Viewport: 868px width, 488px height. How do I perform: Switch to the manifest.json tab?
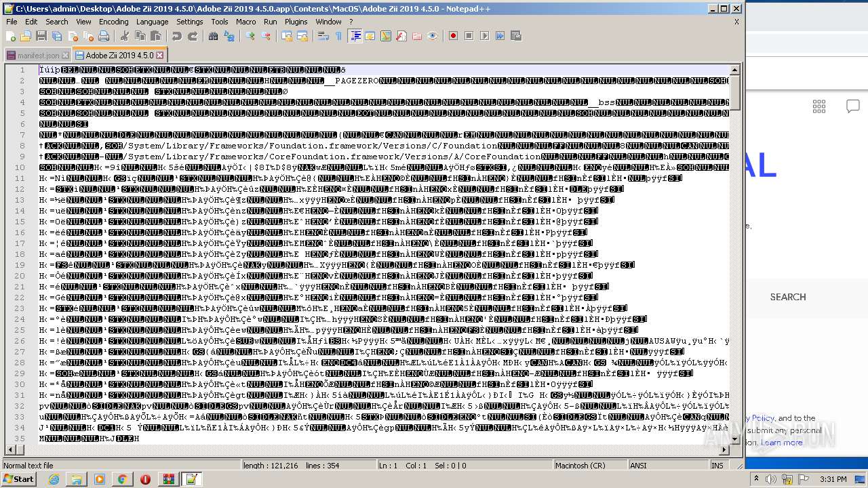38,55
